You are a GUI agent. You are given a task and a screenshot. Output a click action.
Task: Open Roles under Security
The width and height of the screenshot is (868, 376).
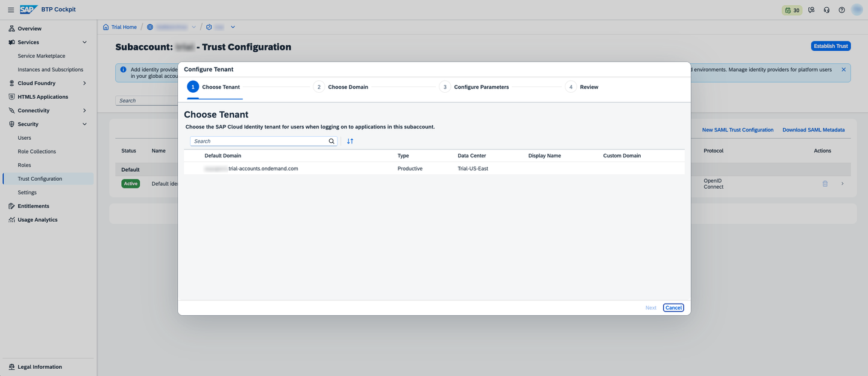(25, 165)
